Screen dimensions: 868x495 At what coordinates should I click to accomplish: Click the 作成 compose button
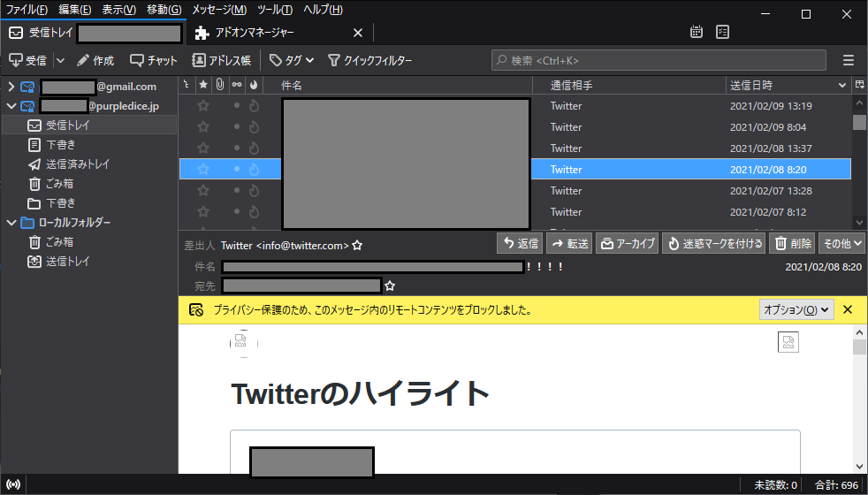(95, 60)
